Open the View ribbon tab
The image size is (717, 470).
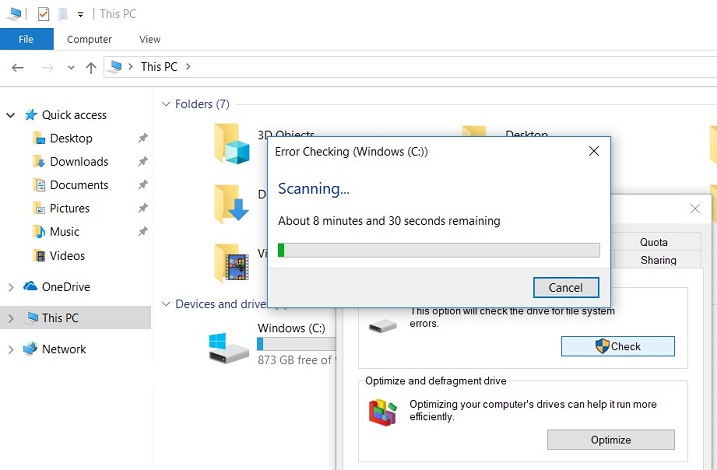coord(150,39)
